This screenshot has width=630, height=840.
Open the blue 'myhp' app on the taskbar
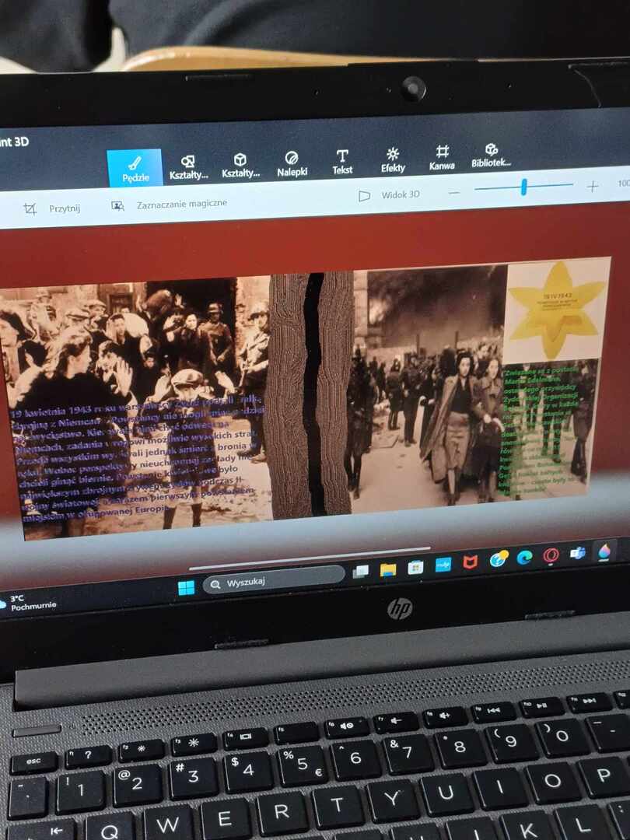pyautogui.click(x=443, y=565)
